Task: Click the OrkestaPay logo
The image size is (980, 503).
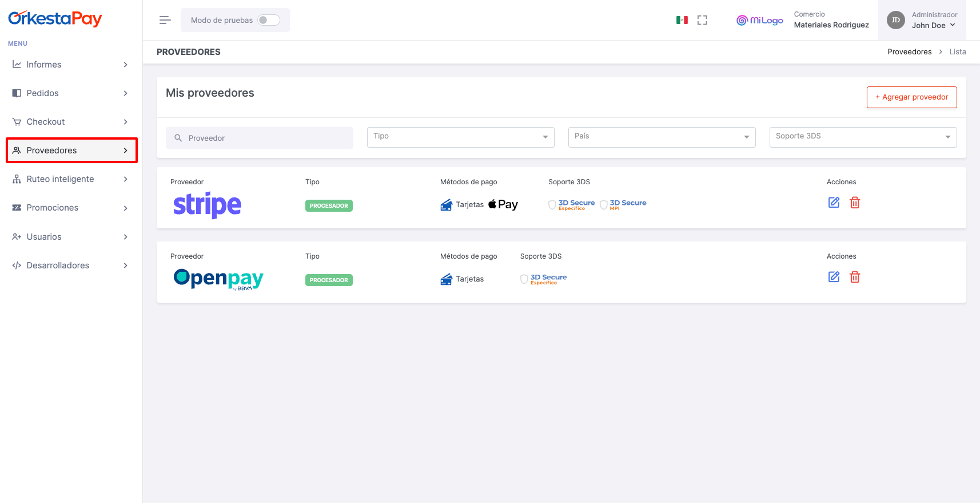Action: (x=55, y=19)
